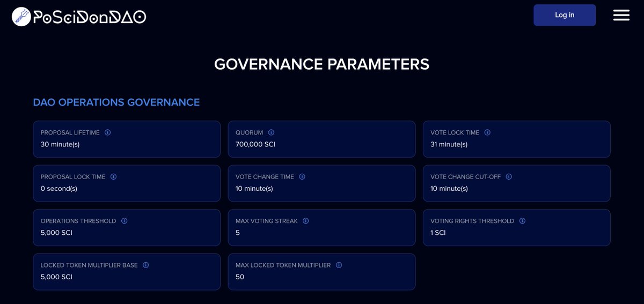Viewport: 644px width, 304px height.
Task: Click the Max Locked Token Multiplier label
Action: (x=283, y=265)
